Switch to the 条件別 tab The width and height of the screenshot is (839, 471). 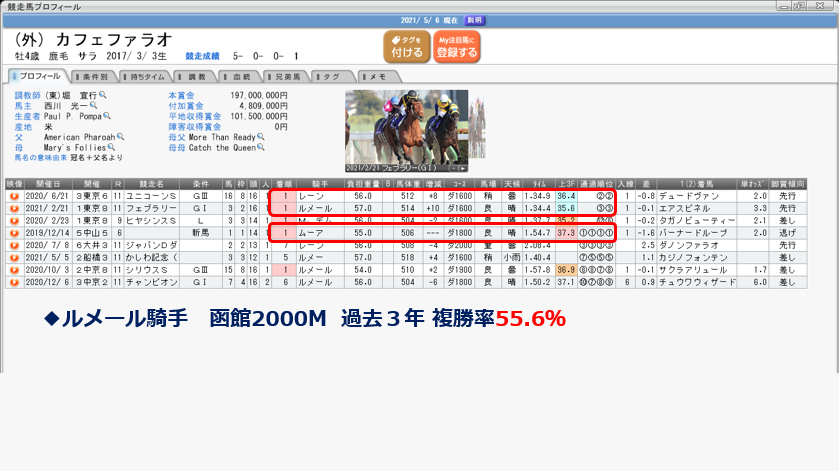pos(94,76)
